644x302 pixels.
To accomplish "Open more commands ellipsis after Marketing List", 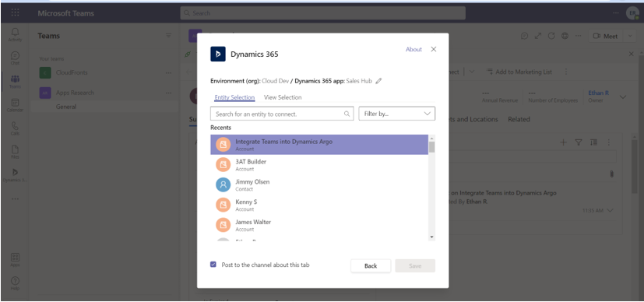I will pyautogui.click(x=566, y=72).
